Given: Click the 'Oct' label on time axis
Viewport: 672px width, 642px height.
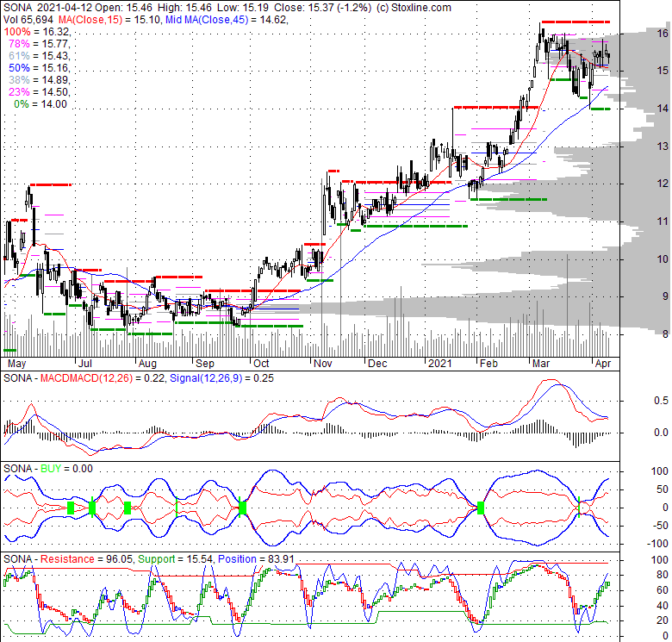Looking at the screenshot, I should (x=261, y=364).
